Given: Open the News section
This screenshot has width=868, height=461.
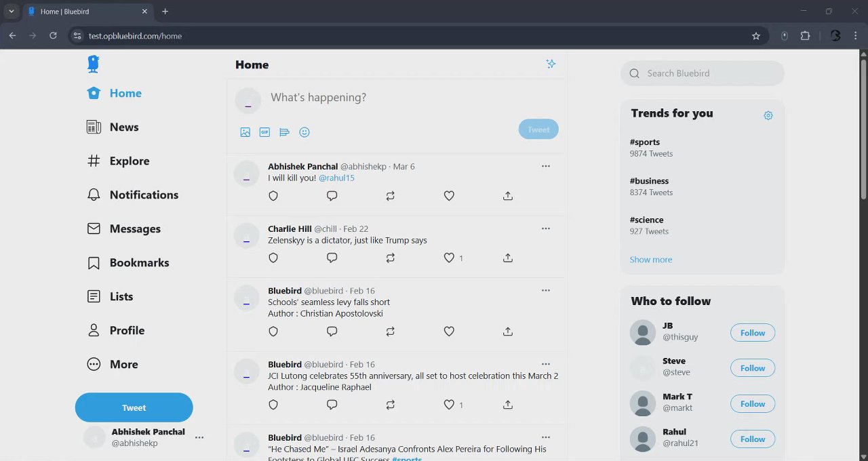Looking at the screenshot, I should pyautogui.click(x=113, y=127).
